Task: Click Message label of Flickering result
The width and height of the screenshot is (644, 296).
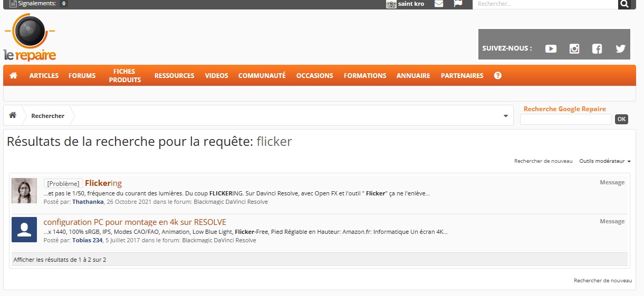Action: [x=612, y=183]
